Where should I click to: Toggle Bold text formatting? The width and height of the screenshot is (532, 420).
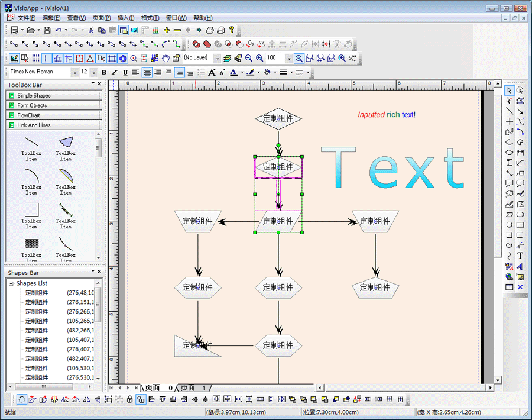point(104,72)
